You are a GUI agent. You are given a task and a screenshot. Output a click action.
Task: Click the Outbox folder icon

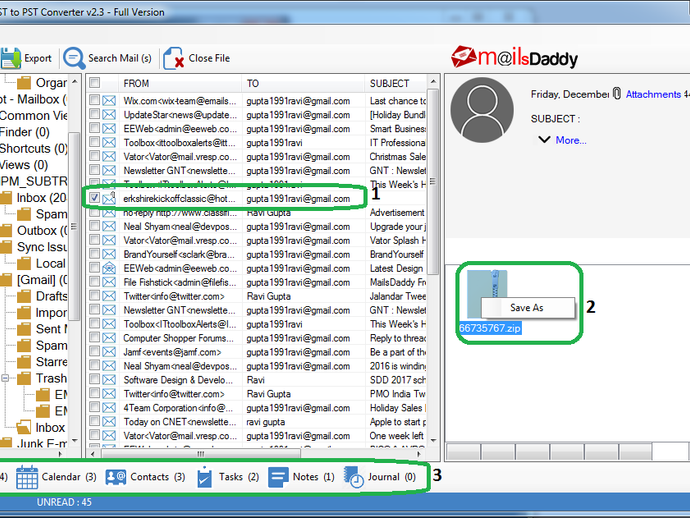[6, 231]
